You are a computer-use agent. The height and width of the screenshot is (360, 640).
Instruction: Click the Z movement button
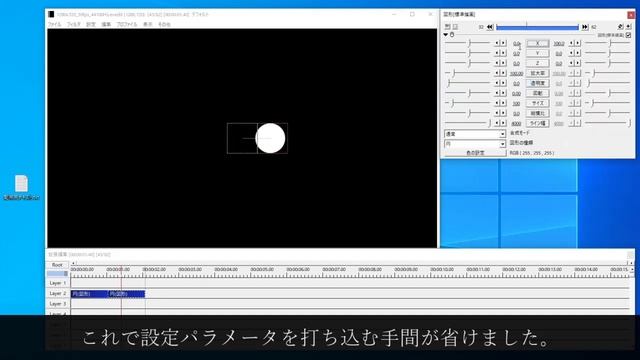537,63
